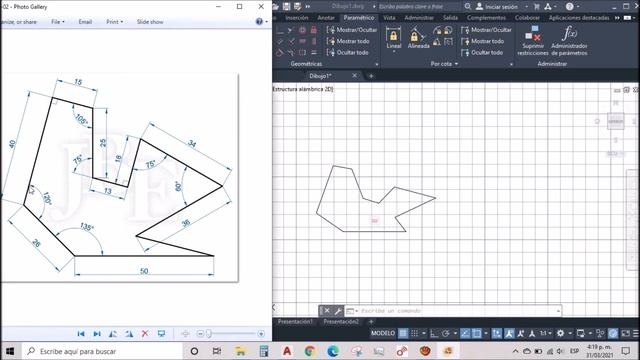Open Administrar ribbon tab

[419, 18]
